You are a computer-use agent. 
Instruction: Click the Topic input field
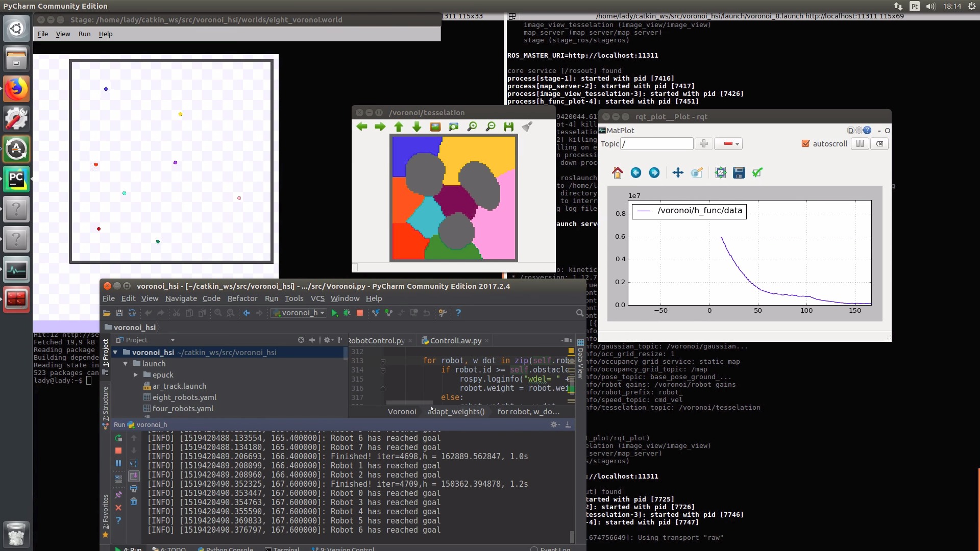pos(656,144)
